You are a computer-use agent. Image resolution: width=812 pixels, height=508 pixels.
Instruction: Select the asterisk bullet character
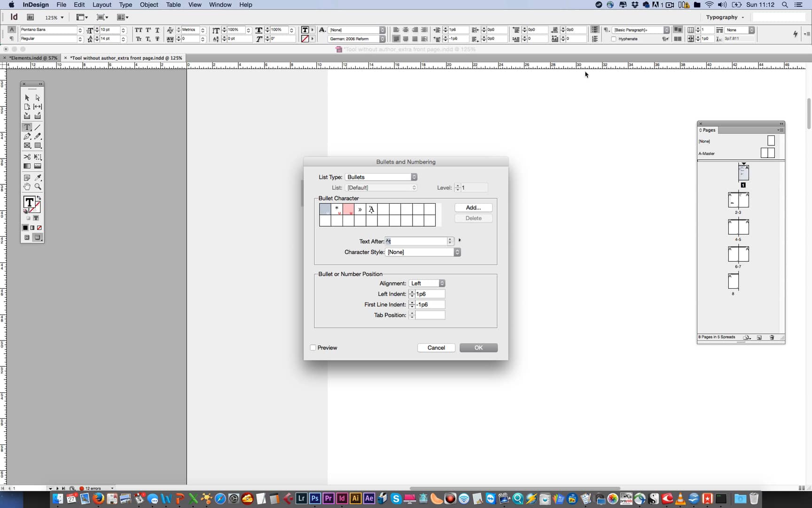(336, 209)
